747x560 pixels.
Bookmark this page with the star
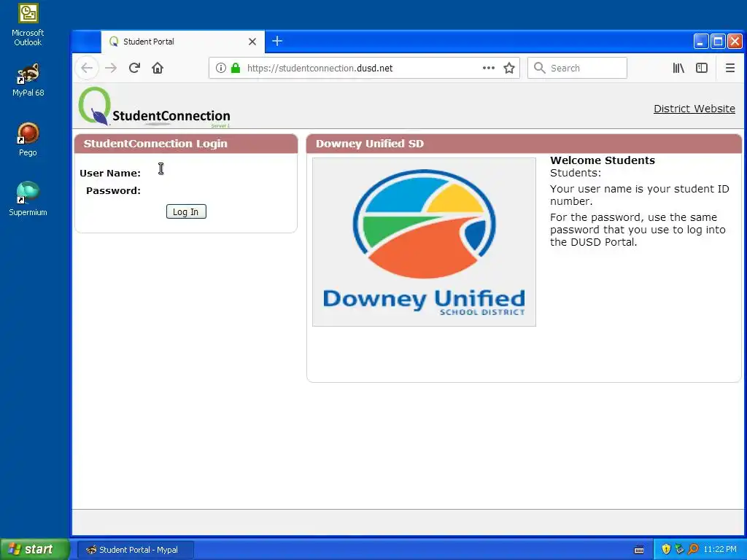point(509,68)
